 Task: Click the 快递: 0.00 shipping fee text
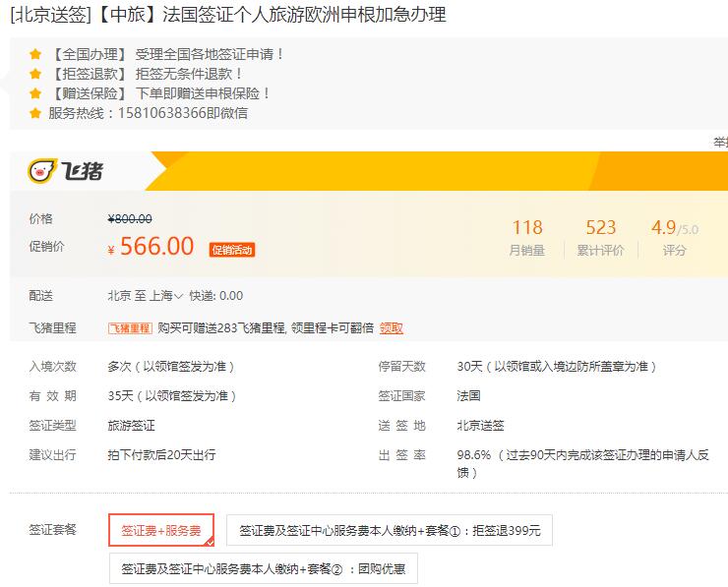tap(215, 296)
